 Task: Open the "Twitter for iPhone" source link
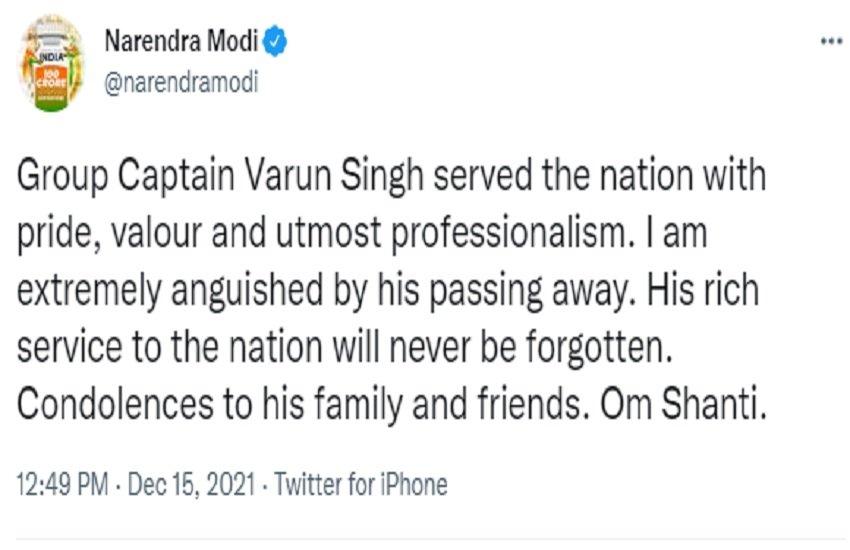click(x=360, y=484)
